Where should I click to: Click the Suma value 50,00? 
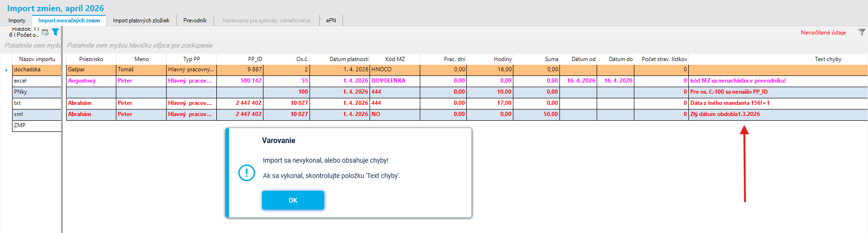pyautogui.click(x=536, y=114)
